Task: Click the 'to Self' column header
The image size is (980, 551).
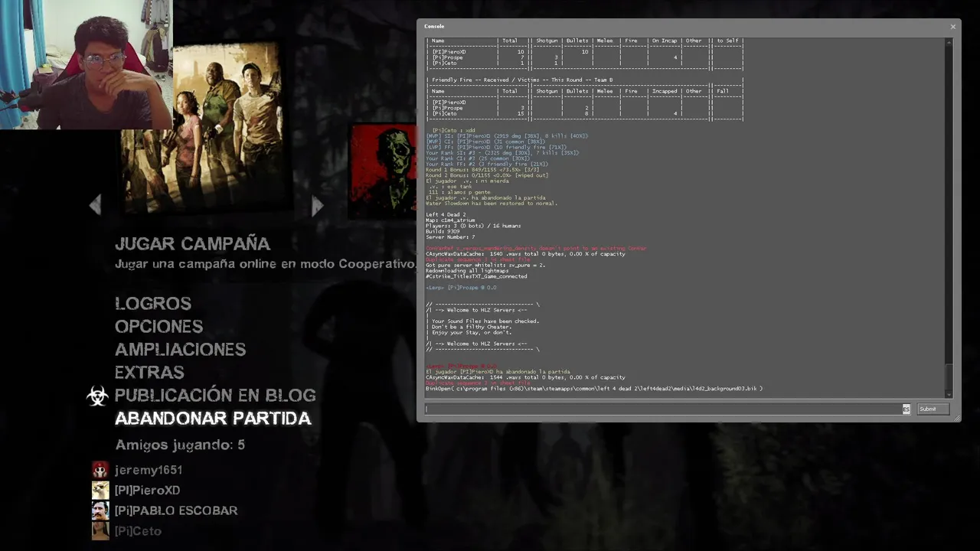Action: pos(726,41)
